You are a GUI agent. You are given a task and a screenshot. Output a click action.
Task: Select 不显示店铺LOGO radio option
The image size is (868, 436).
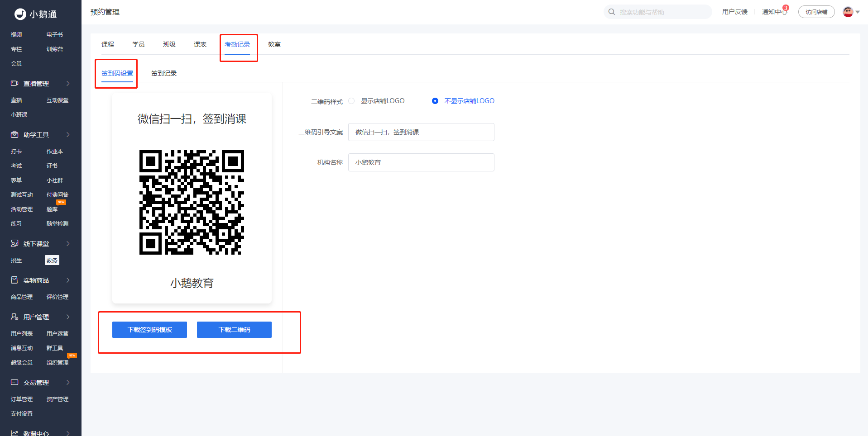pos(435,101)
